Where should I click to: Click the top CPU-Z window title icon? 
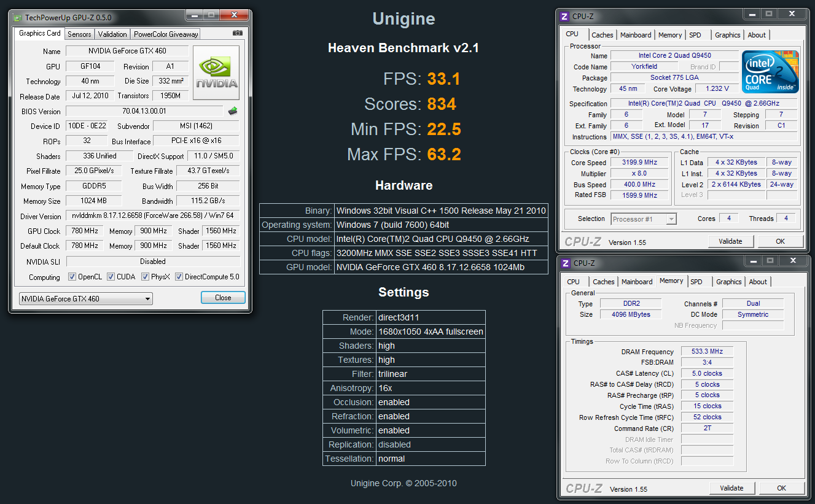[x=565, y=16]
